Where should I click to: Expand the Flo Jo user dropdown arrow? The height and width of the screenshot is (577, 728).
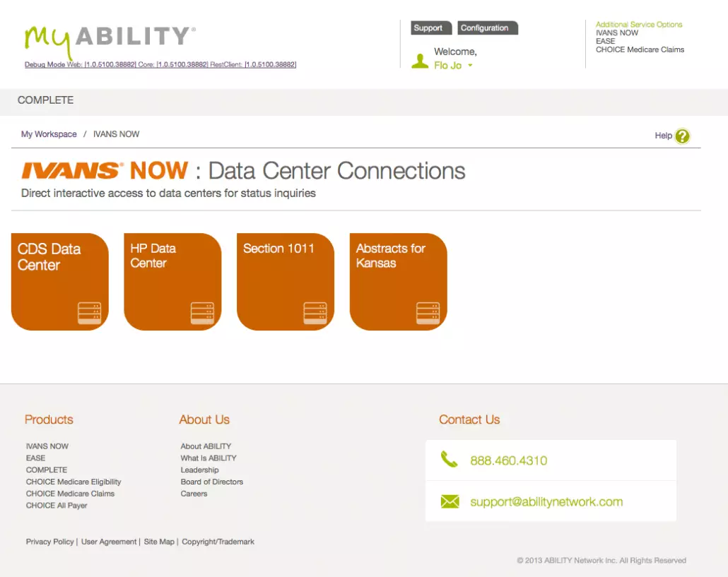click(x=471, y=66)
